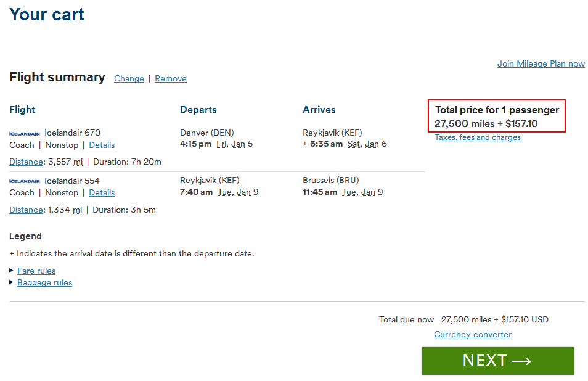Viewport: 588px width, 381px height.
Task: View Taxes, fees and charges
Action: tap(478, 137)
